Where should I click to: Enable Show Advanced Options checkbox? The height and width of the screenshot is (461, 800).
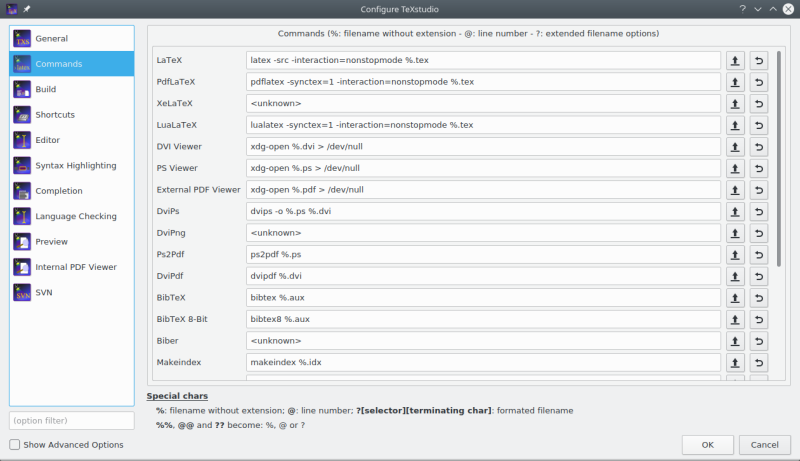[x=15, y=445]
